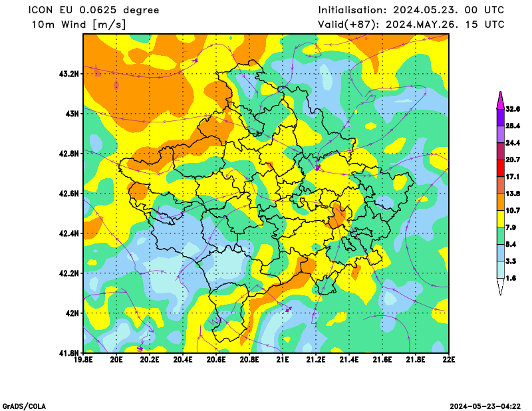Click the green colorbar band below 7.9

pyautogui.click(x=501, y=236)
